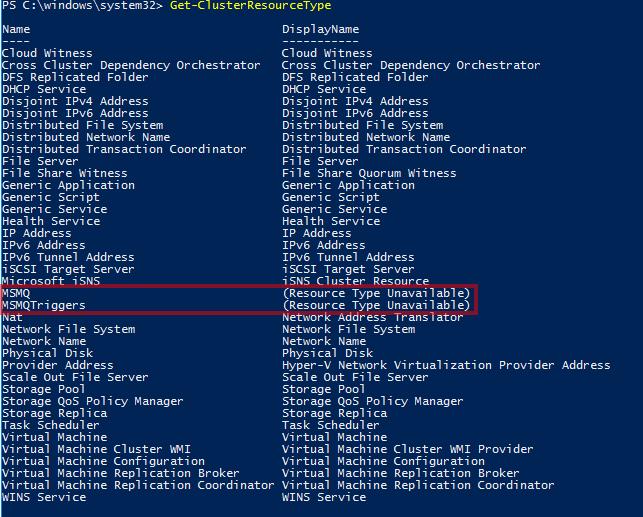The width and height of the screenshot is (643, 517).
Task: Select Cross Cluster Dependency Orchestrator name entry
Action: pos(131,66)
